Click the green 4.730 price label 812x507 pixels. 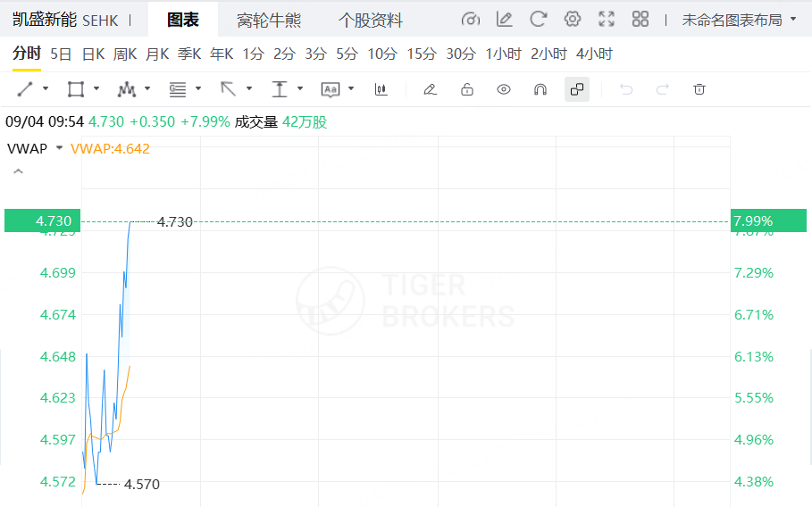[43, 220]
